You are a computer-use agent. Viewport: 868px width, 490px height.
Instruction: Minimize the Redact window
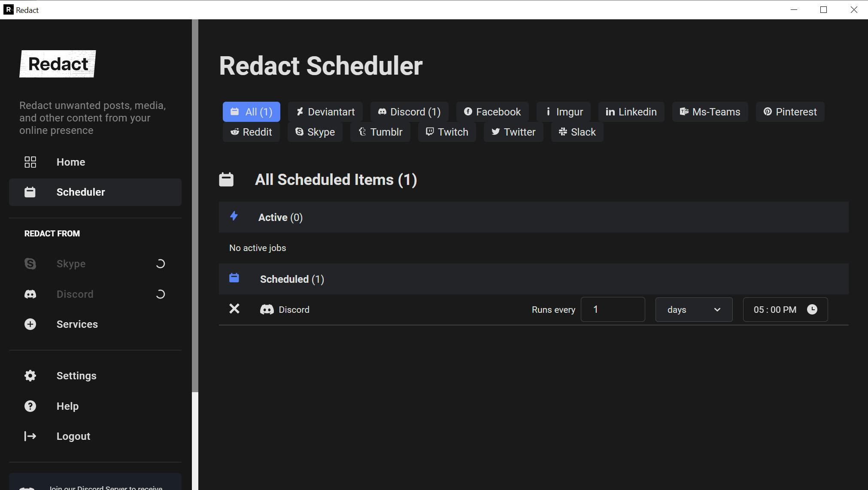tap(794, 10)
